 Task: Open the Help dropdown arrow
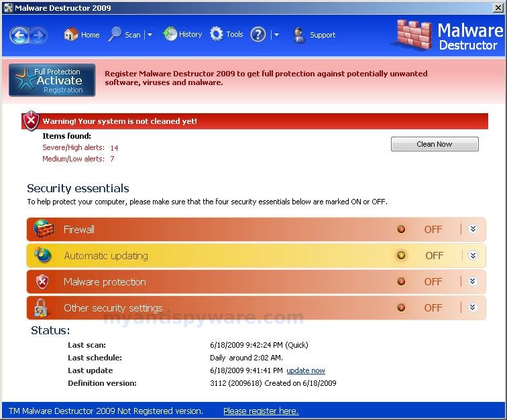(276, 35)
